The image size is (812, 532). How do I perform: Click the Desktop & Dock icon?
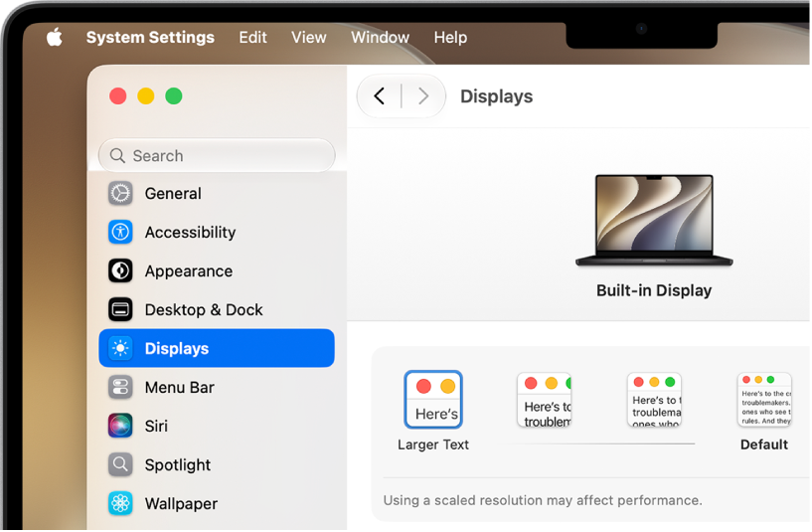click(120, 310)
